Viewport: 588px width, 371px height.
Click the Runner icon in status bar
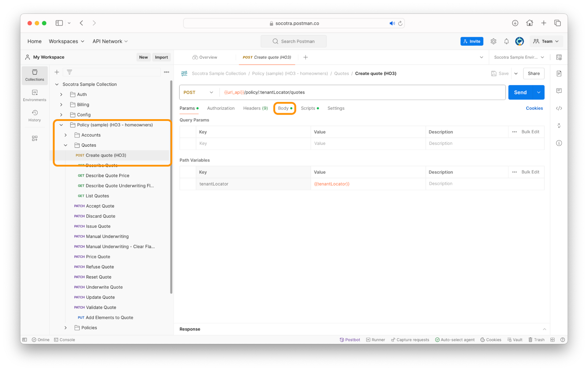tap(368, 340)
